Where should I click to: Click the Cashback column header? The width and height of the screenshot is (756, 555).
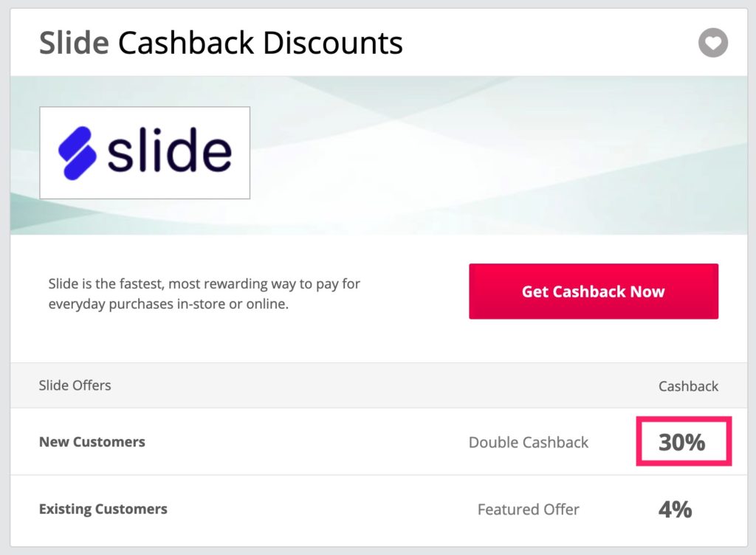[689, 385]
